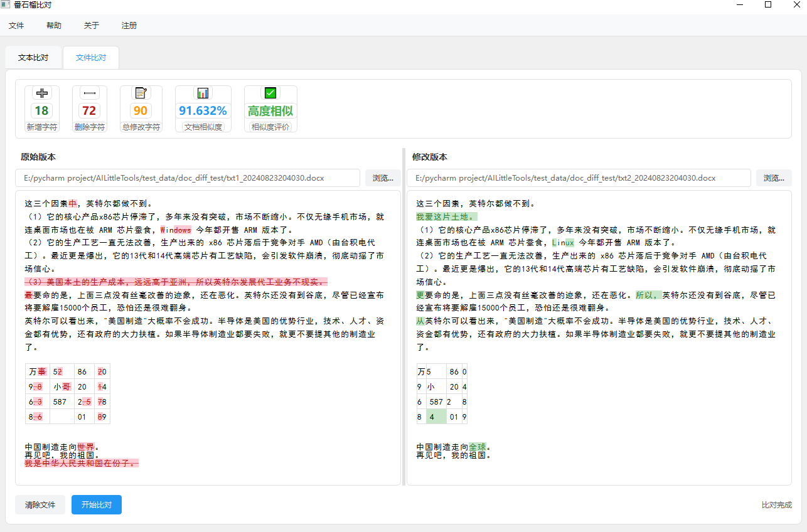Image resolution: width=807 pixels, height=532 pixels.
Task: Browse for the original version file
Action: pyautogui.click(x=383, y=178)
